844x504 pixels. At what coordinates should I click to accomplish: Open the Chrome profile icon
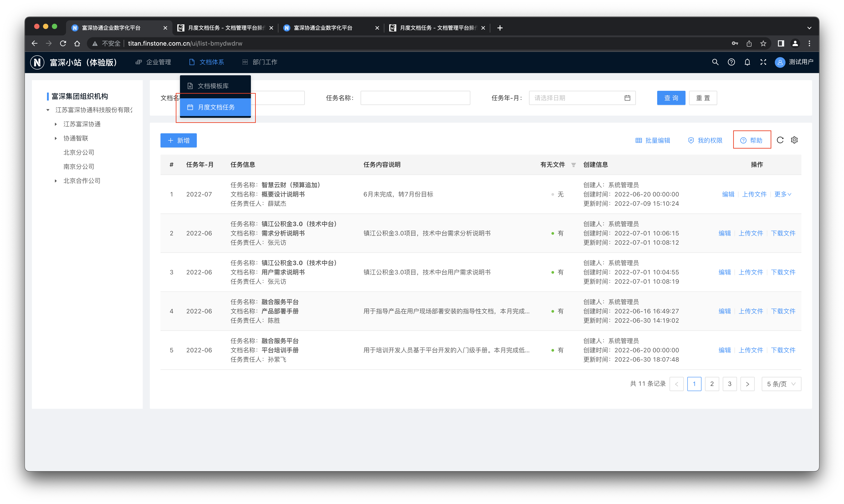[x=795, y=43]
